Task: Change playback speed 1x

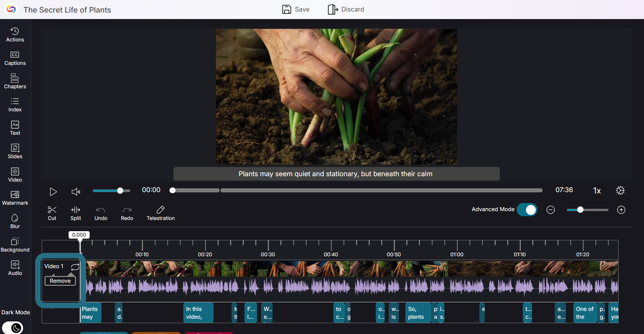Action: (597, 191)
